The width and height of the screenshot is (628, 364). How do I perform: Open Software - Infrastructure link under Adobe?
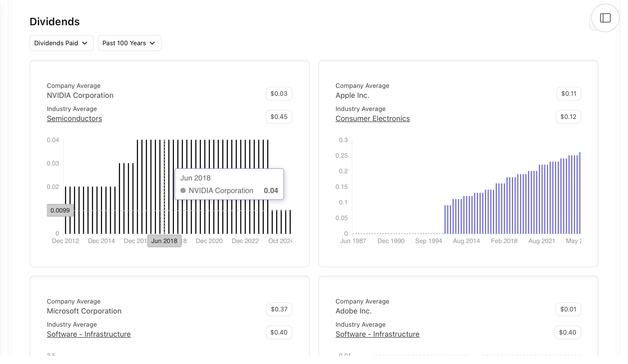coord(377,334)
